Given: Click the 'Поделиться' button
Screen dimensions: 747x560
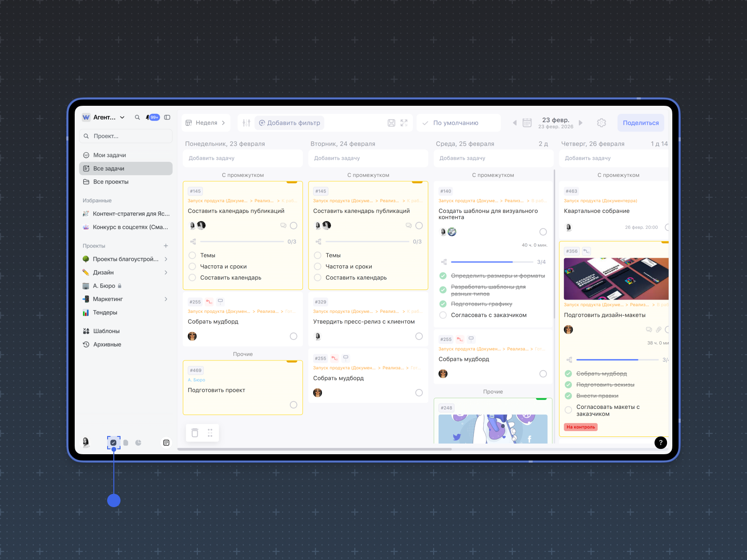Looking at the screenshot, I should click(640, 123).
